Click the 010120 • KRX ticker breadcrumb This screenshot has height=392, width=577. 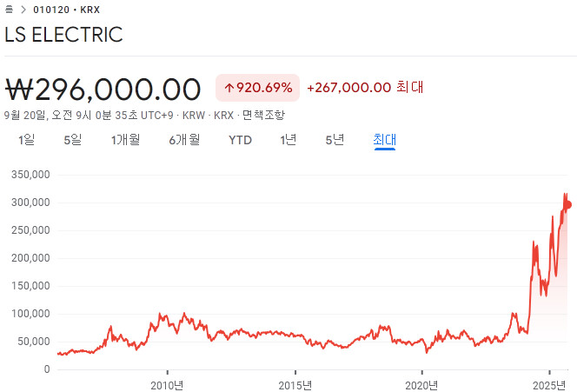tap(66, 10)
